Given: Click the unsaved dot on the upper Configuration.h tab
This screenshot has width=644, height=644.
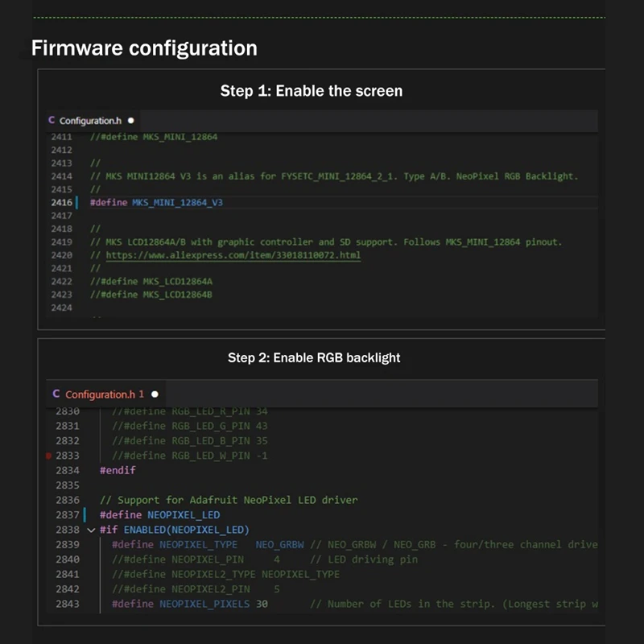Looking at the screenshot, I should [130, 121].
